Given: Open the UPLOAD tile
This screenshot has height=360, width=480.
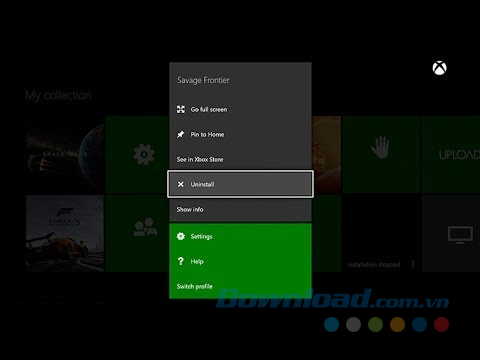Looking at the screenshot, I should pos(451,154).
